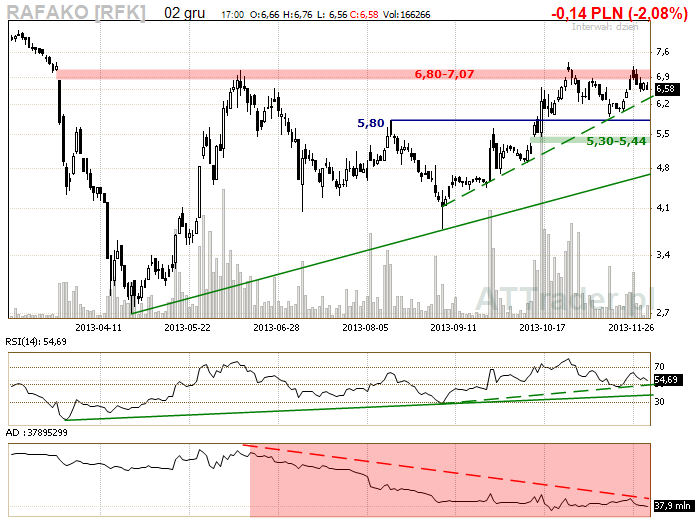Click the 6,9 price axis label
The width and height of the screenshot is (700, 522).
coord(662,77)
